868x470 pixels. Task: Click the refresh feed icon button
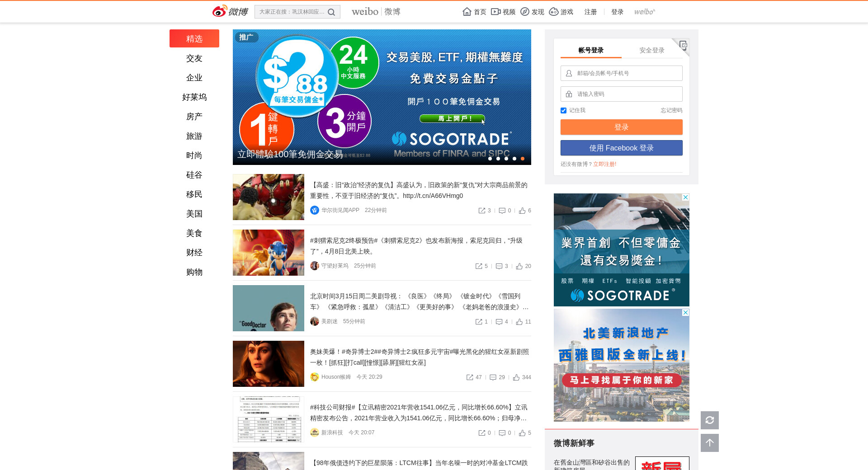point(709,420)
